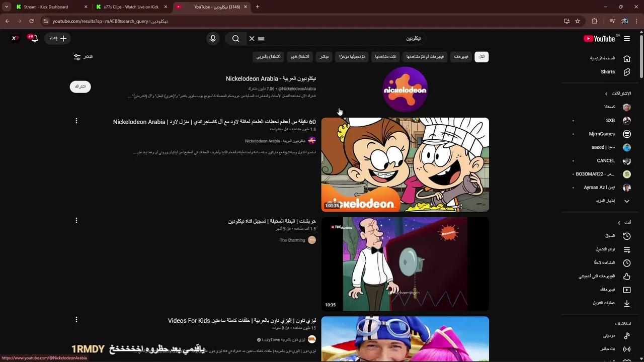This screenshot has width=644, height=362.
Task: Expand the Subscriptions (الاشتراكات) section header
Action: point(618,94)
